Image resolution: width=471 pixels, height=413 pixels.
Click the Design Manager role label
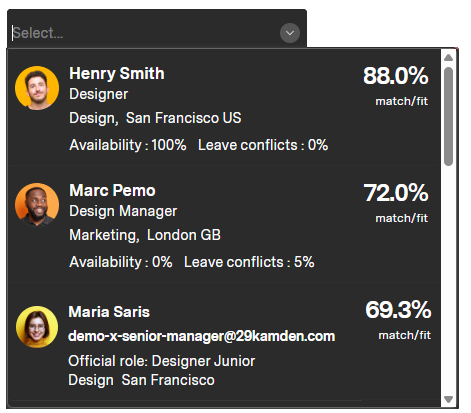(123, 211)
